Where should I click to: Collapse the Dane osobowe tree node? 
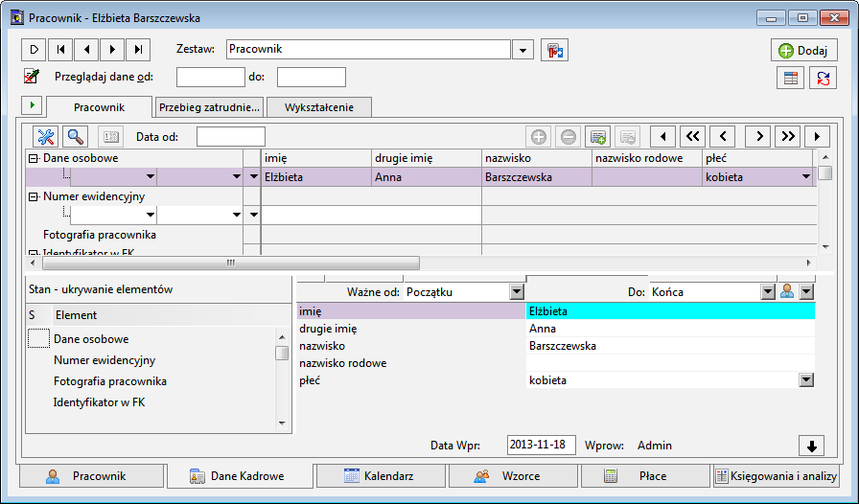pos(33,158)
